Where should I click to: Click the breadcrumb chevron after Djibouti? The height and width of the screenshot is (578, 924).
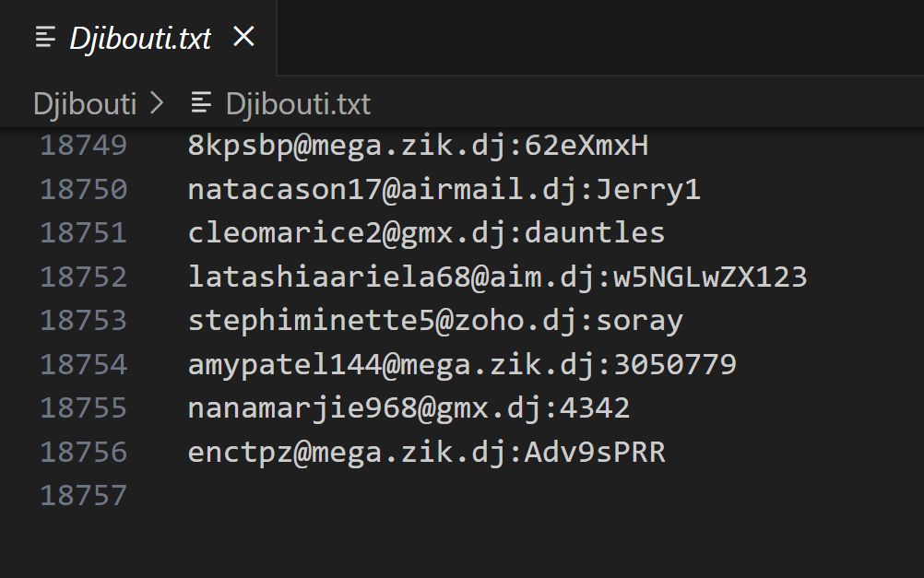point(157,103)
